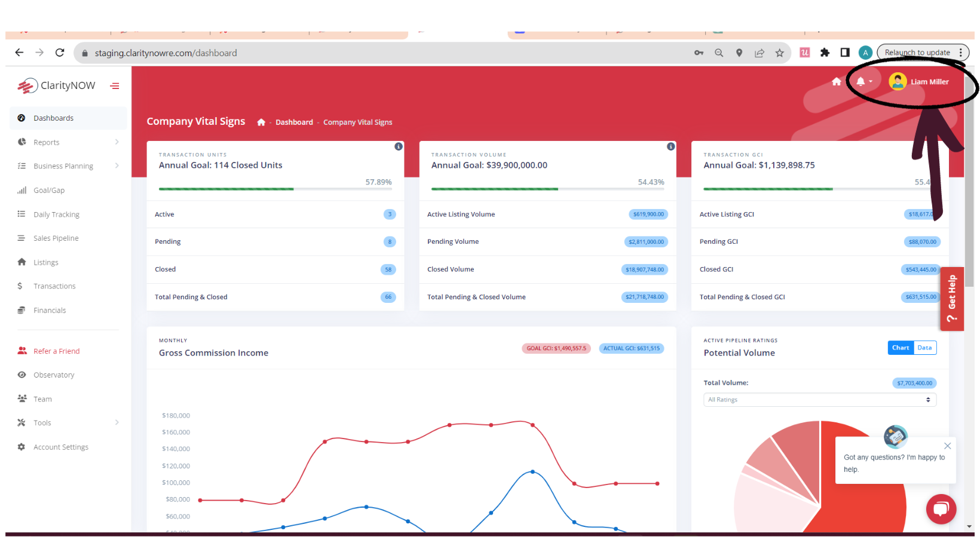The image size is (980, 552).
Task: Click browser back arrow
Action: click(x=19, y=53)
